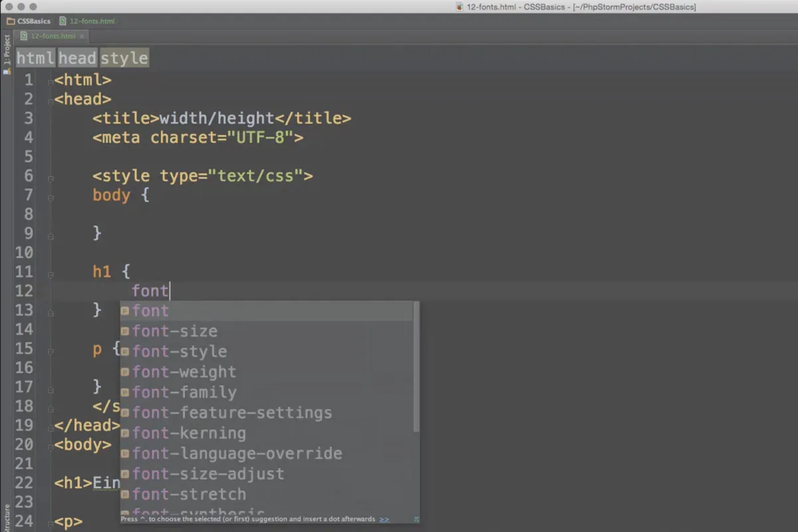Choose the 'font-family' completion suggestion
The width and height of the screenshot is (798, 532).
tap(266, 392)
